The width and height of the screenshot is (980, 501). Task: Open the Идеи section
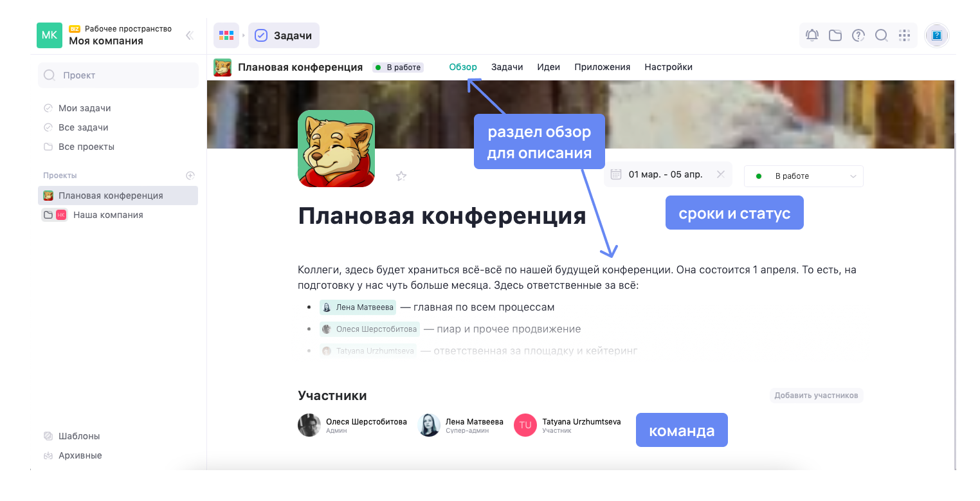click(x=549, y=66)
